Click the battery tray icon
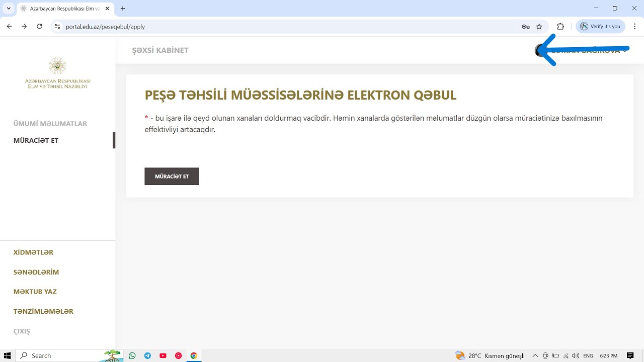The height and width of the screenshot is (362, 644). 555,355
